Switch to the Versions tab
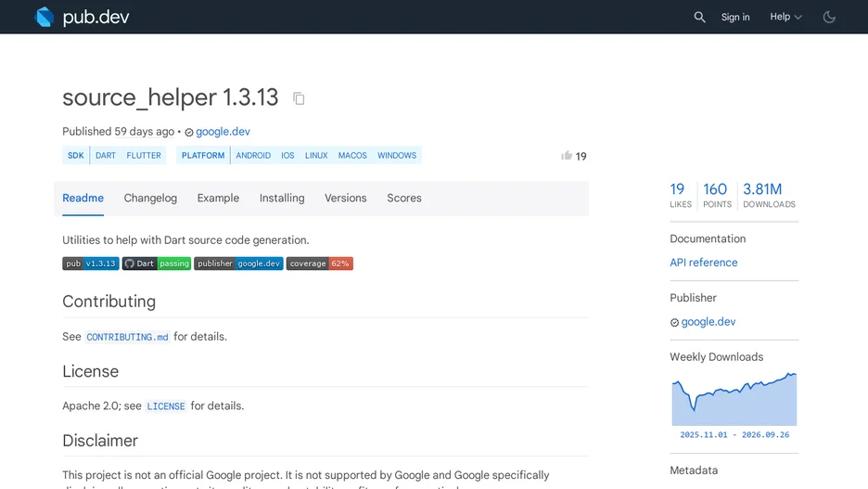 click(x=345, y=199)
